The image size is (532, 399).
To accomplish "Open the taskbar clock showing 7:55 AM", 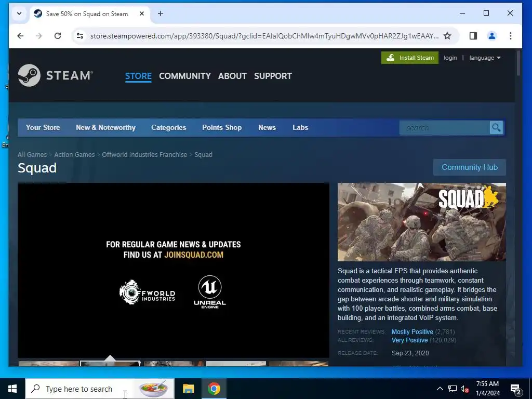I will (x=487, y=389).
